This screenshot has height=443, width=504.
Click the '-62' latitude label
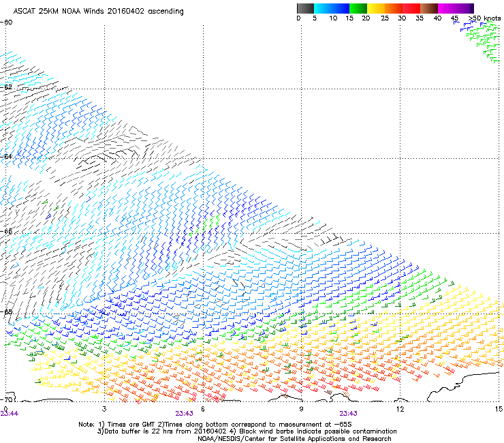click(x=6, y=87)
